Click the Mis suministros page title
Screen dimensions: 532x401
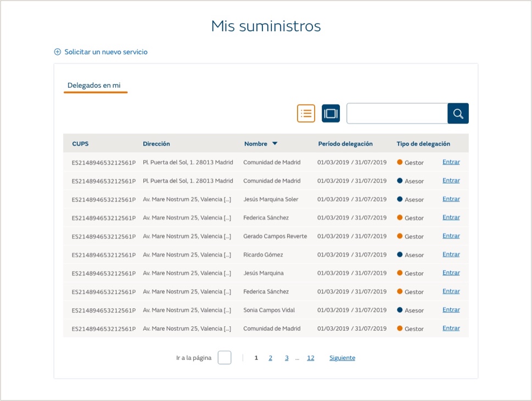click(266, 26)
